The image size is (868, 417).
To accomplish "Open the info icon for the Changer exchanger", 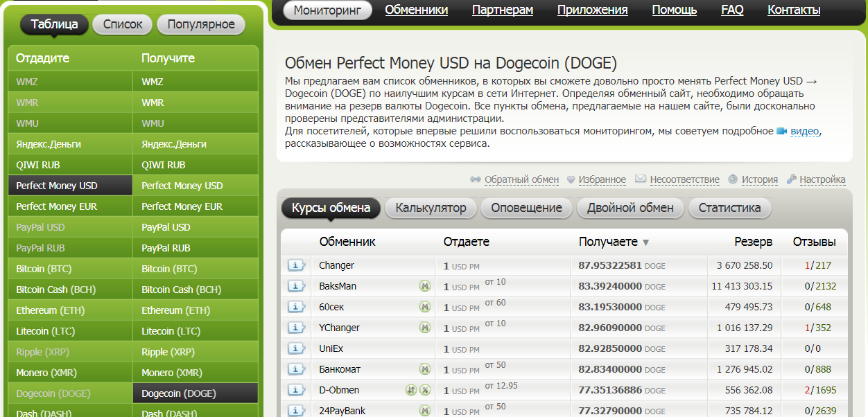I will click(x=296, y=265).
